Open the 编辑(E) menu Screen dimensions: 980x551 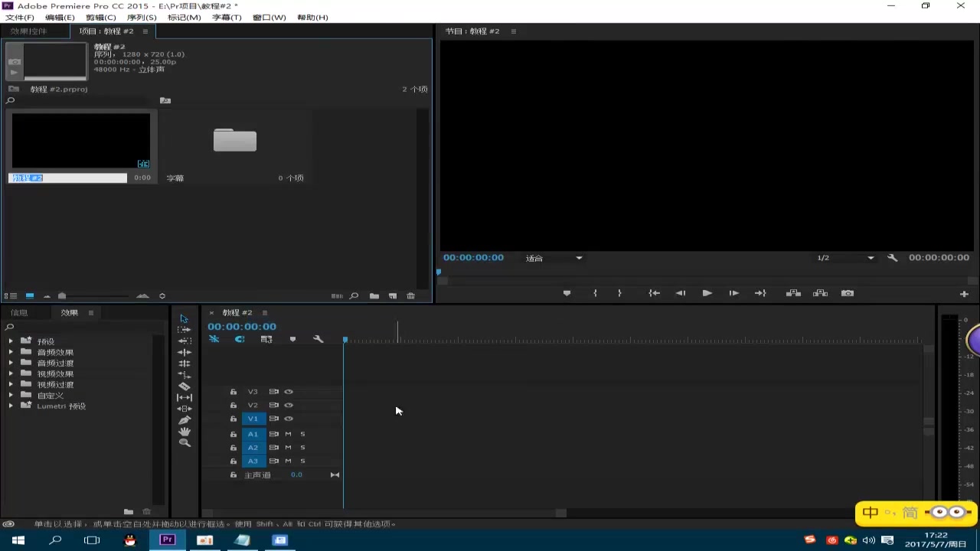pyautogui.click(x=60, y=18)
